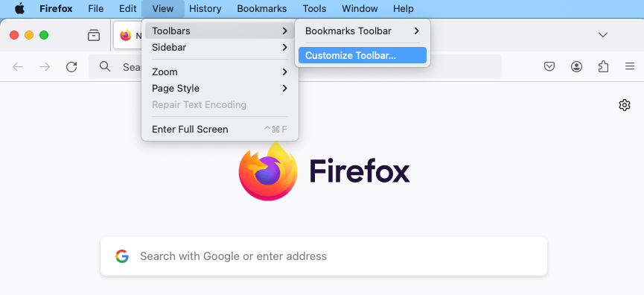Open the Window menu
Viewport: 644px width, 295px height.
360,9
